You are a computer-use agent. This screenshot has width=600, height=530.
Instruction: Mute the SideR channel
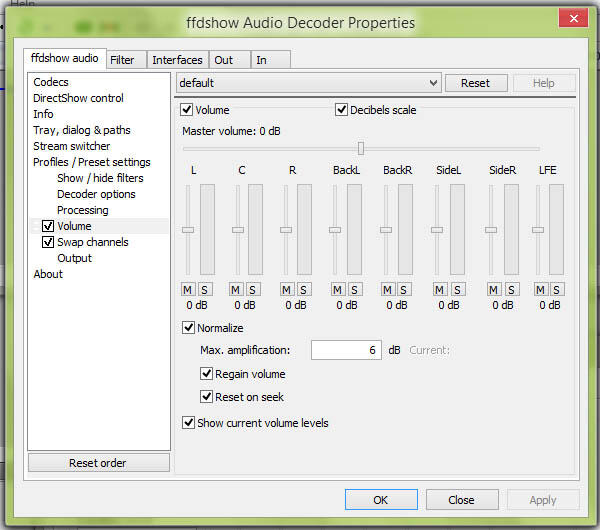tap(491, 289)
